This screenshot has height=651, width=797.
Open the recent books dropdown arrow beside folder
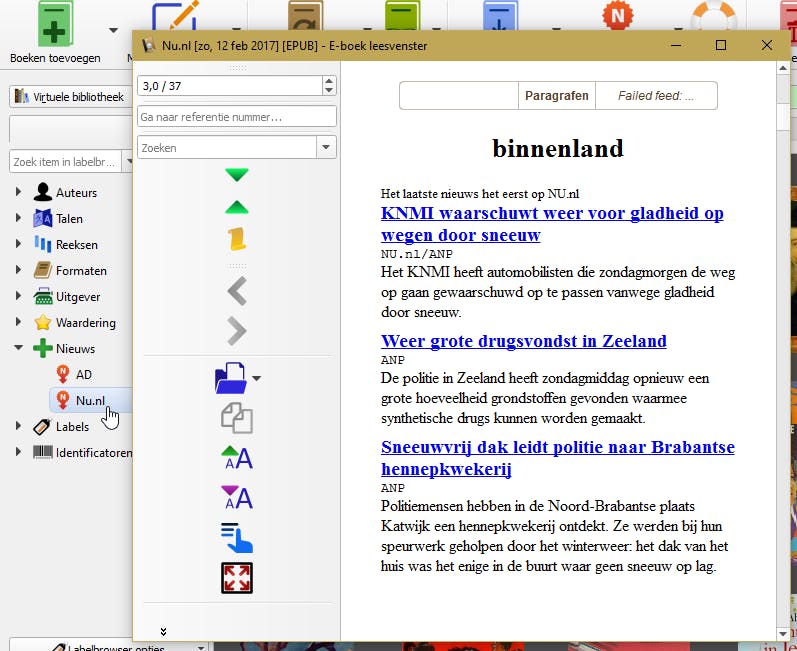click(x=257, y=378)
